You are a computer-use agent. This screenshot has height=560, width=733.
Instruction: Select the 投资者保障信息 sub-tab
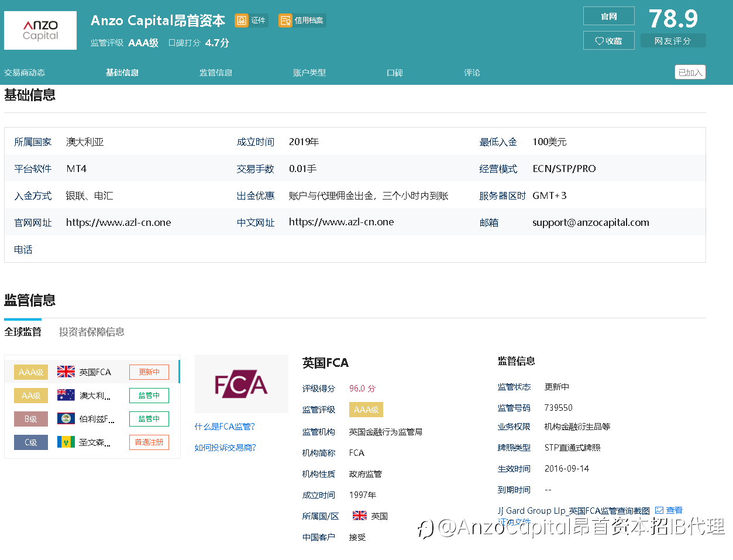92,332
